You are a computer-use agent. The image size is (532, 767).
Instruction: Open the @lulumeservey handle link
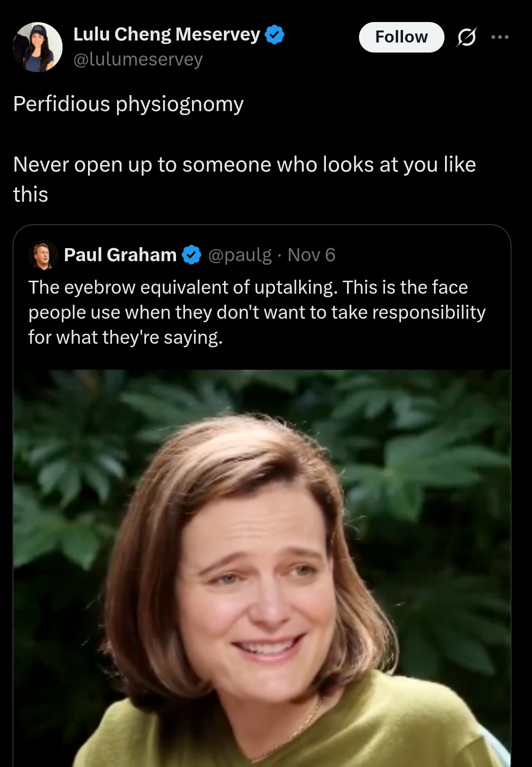[x=138, y=59]
